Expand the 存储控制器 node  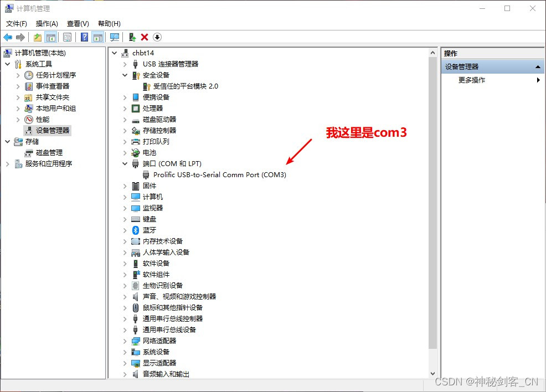(125, 131)
